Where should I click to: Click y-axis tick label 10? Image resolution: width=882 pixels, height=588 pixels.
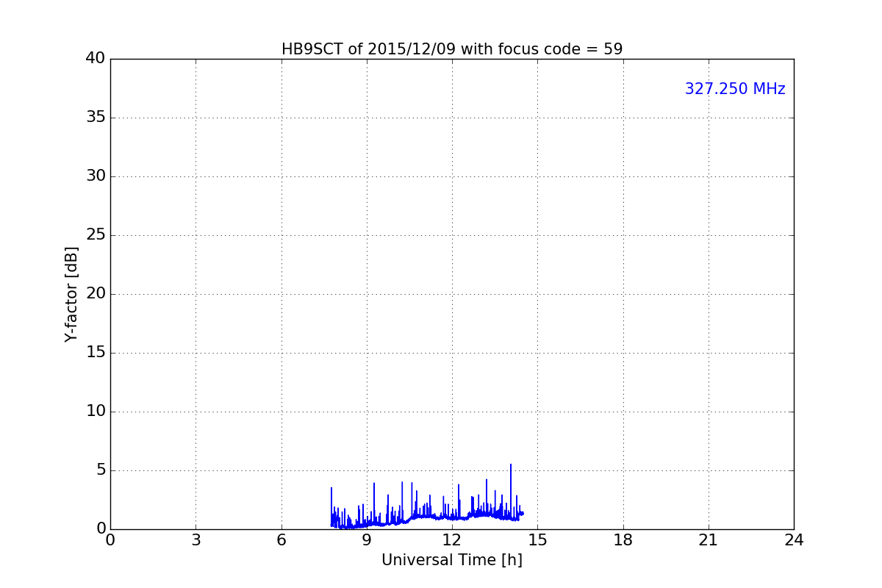tap(96, 412)
